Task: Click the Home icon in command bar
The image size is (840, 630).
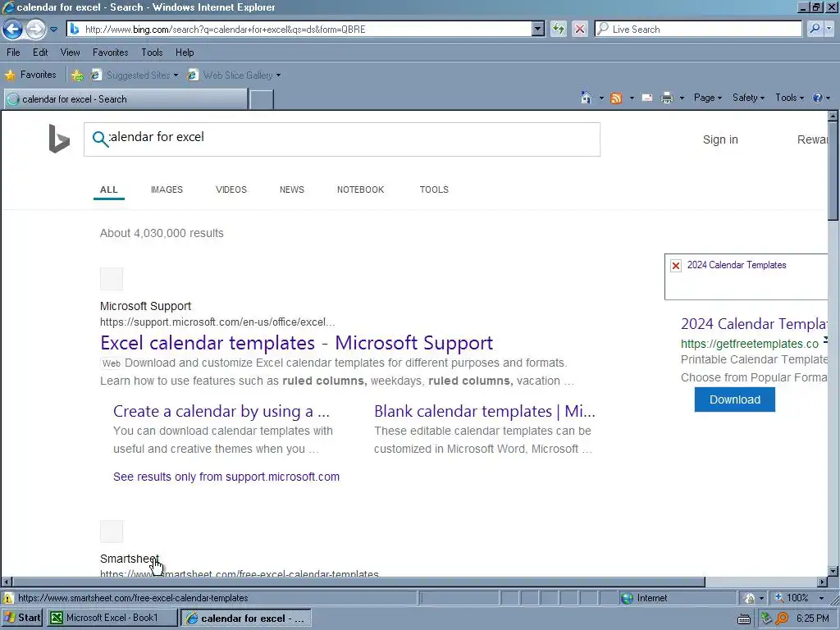Action: click(586, 98)
